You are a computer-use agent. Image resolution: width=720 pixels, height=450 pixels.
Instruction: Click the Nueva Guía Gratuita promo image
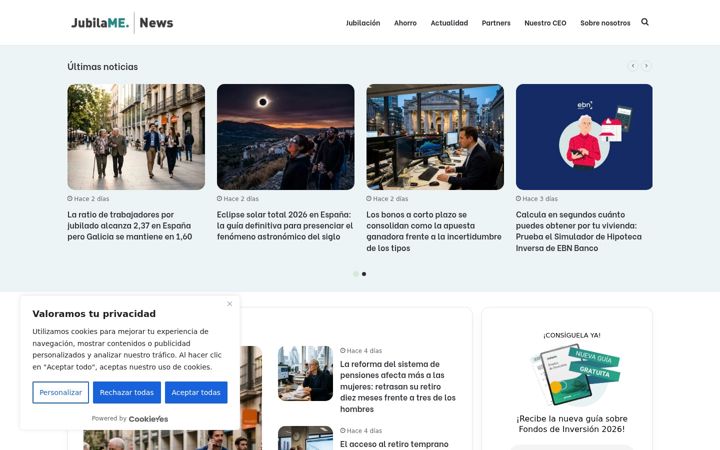[x=575, y=375]
